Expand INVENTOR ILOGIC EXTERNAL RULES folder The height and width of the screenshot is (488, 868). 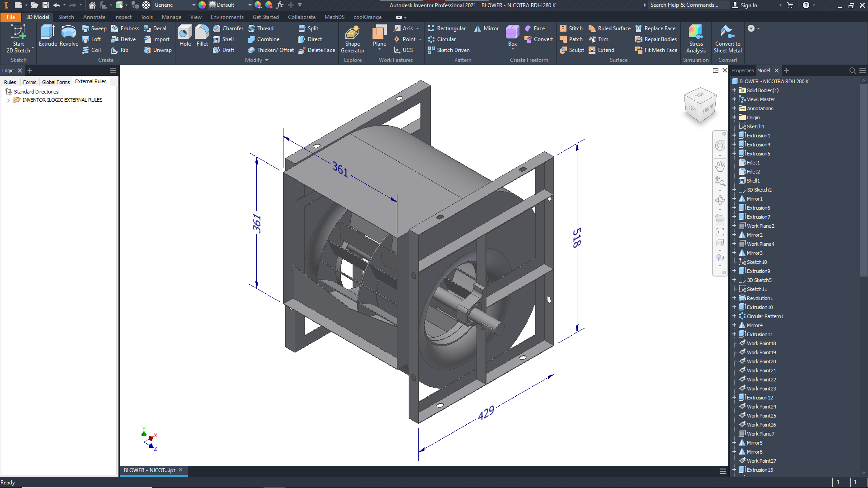point(8,100)
